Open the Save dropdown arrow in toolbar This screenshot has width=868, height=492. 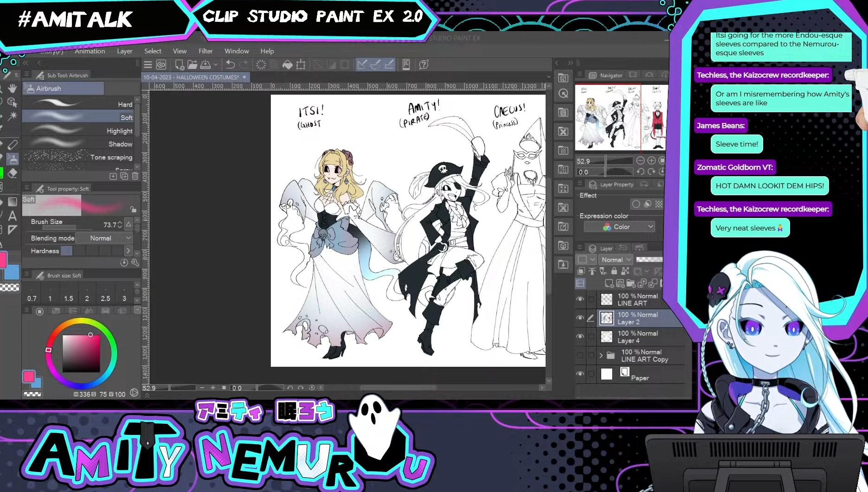tap(216, 65)
